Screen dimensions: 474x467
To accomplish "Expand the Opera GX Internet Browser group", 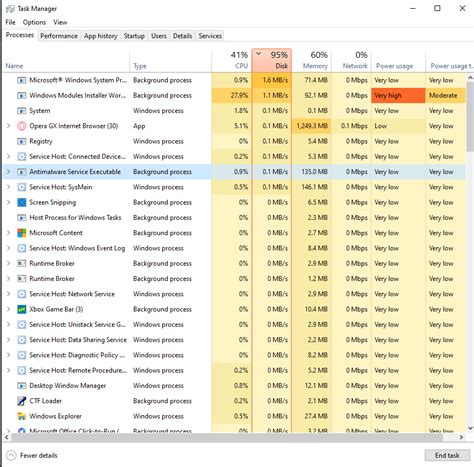I will pos(9,126).
